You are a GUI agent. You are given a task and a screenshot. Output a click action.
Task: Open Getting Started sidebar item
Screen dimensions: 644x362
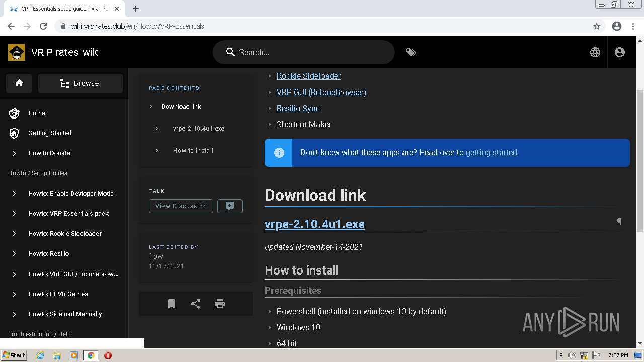click(50, 133)
